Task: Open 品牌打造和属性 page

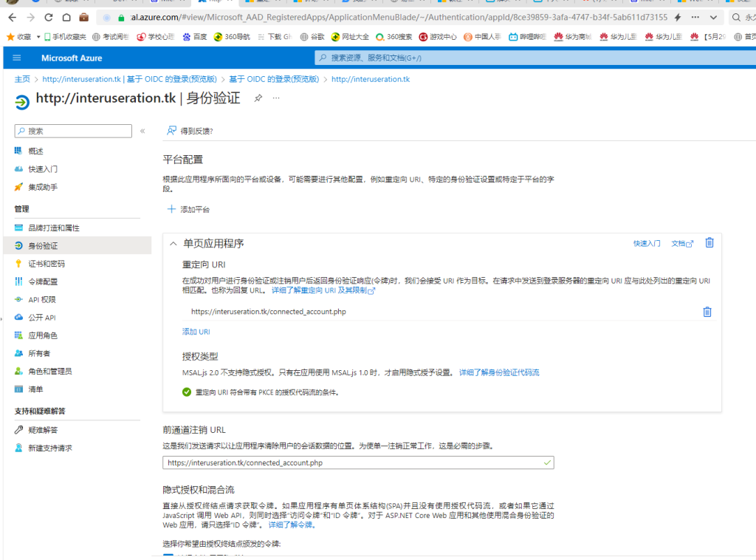Action: pyautogui.click(x=53, y=228)
